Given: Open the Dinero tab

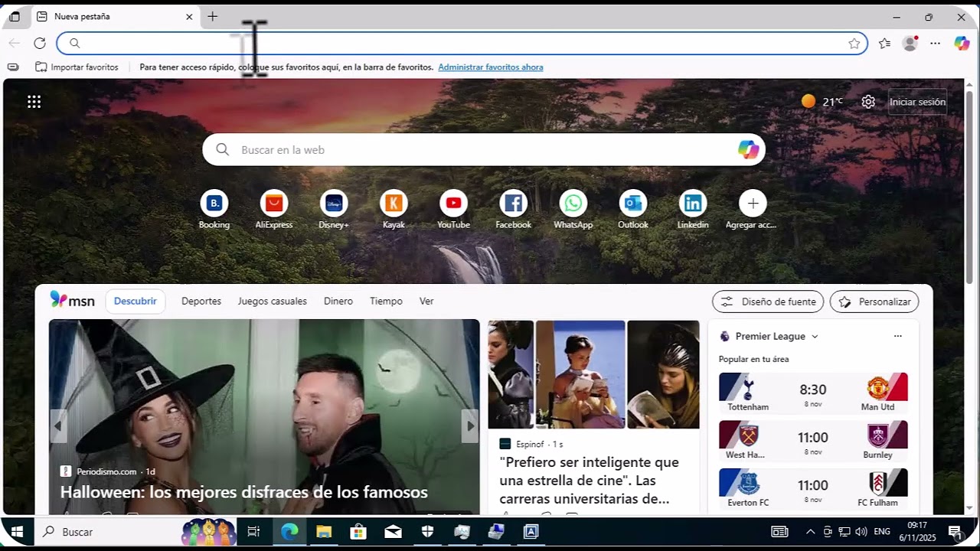Looking at the screenshot, I should point(338,302).
